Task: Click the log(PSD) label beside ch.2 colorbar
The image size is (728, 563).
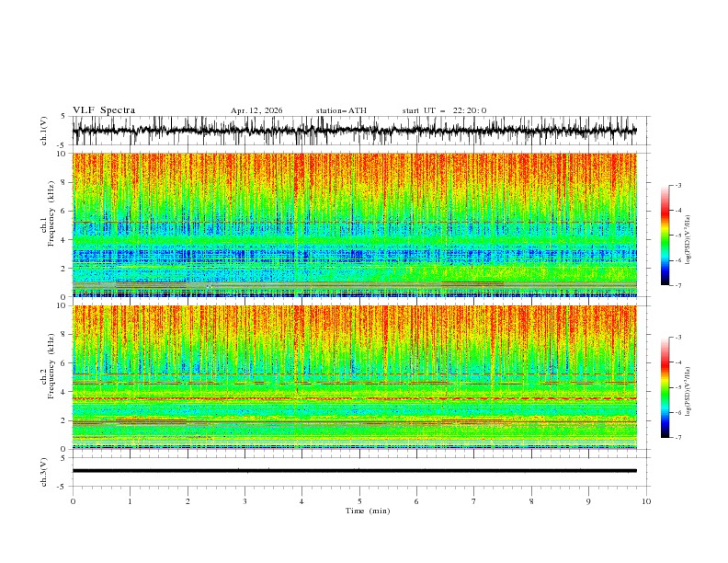Action: 688,391
